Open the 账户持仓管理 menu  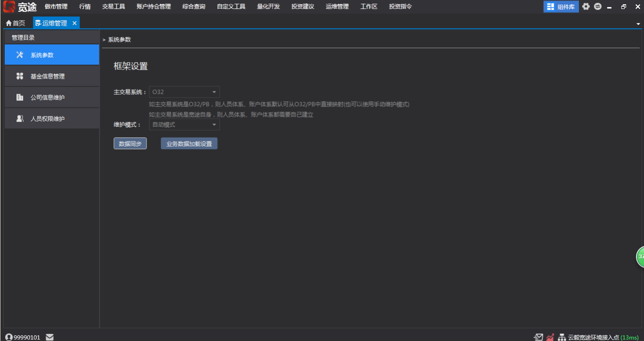(x=154, y=7)
